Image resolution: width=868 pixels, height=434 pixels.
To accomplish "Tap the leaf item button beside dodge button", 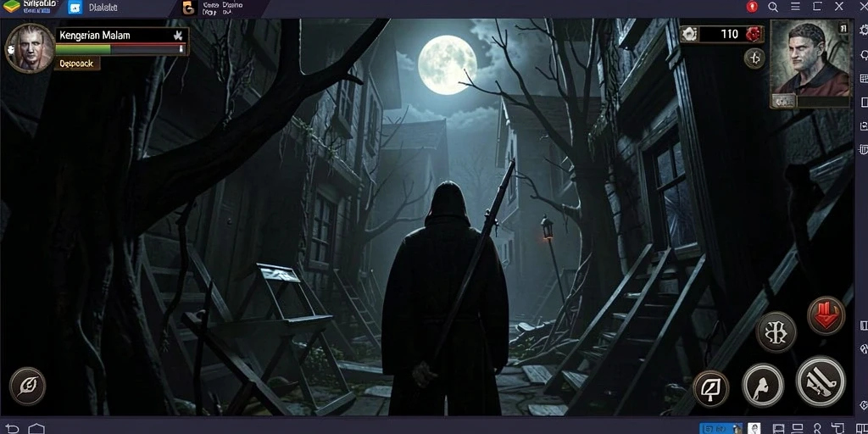I will (711, 388).
